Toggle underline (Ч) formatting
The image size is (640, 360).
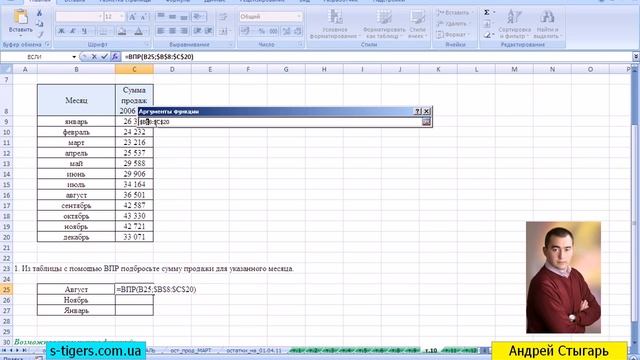84,31
